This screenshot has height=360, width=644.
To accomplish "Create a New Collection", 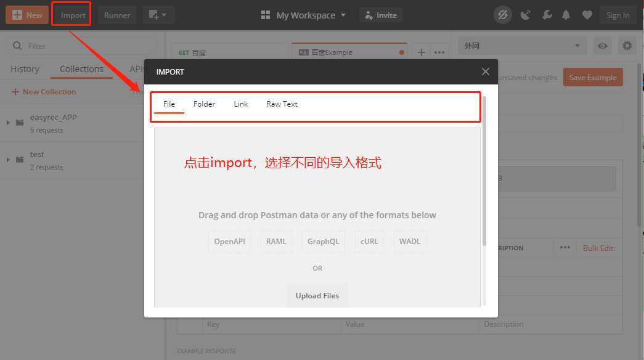I will pyautogui.click(x=44, y=92).
